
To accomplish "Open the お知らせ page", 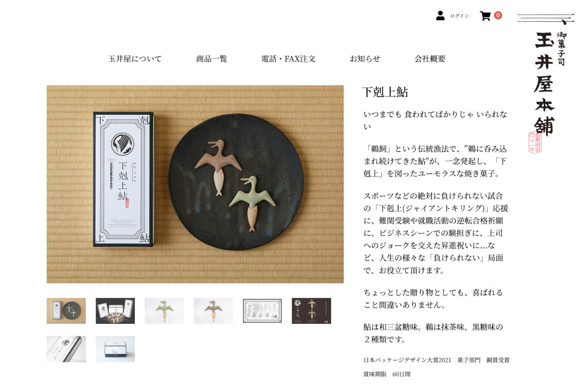I will click(x=365, y=59).
